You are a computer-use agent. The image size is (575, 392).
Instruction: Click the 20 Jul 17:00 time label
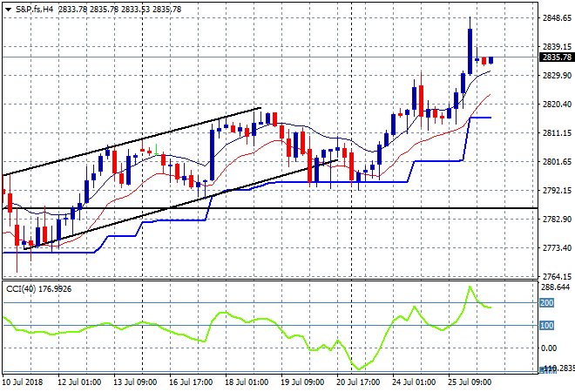tap(358, 382)
